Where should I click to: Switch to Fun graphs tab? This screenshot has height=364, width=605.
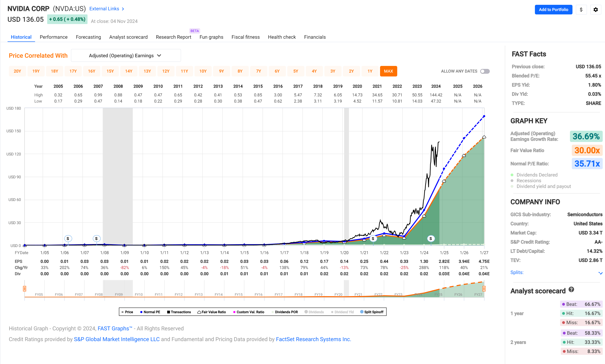tap(211, 37)
